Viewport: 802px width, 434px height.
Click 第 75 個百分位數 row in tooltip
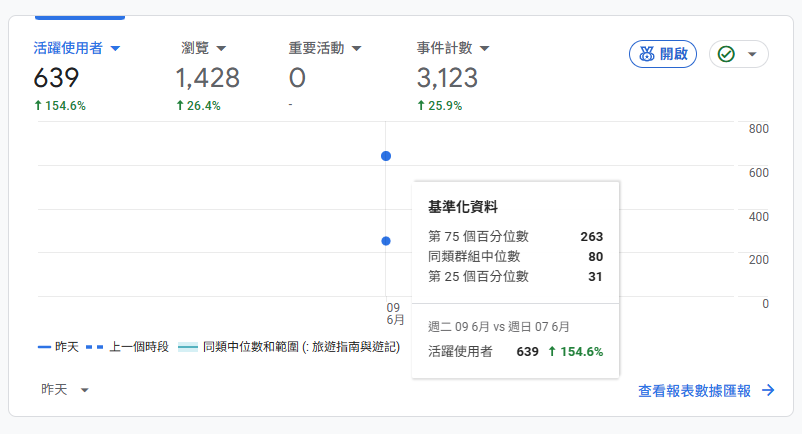(516, 236)
